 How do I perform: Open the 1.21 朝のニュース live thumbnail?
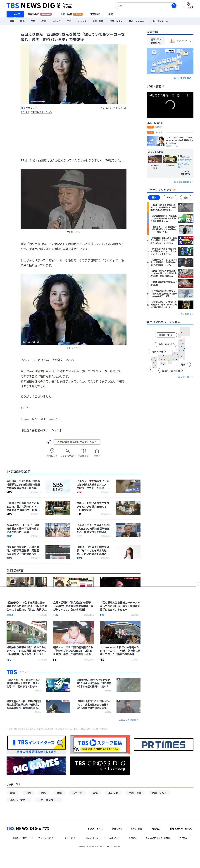coord(156,141)
